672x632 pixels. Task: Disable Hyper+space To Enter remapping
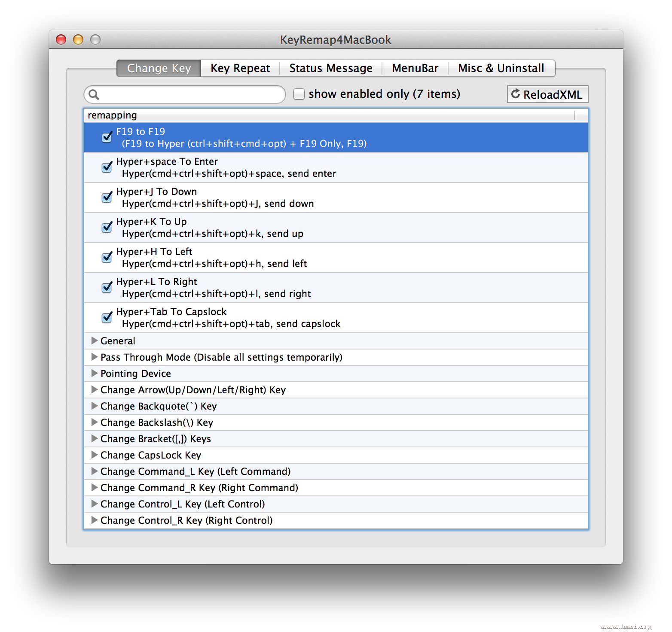coord(107,167)
